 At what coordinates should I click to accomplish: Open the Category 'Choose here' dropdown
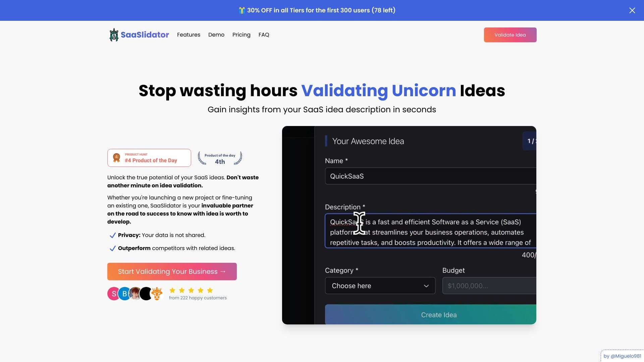tap(380, 286)
